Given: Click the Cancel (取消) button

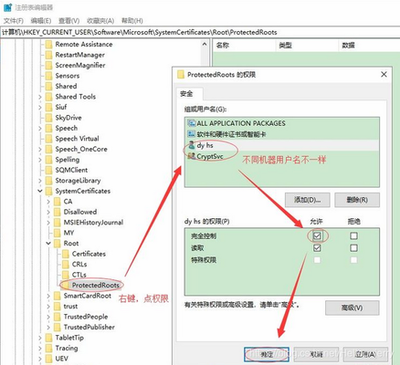Looking at the screenshot, I should pos(316,355).
